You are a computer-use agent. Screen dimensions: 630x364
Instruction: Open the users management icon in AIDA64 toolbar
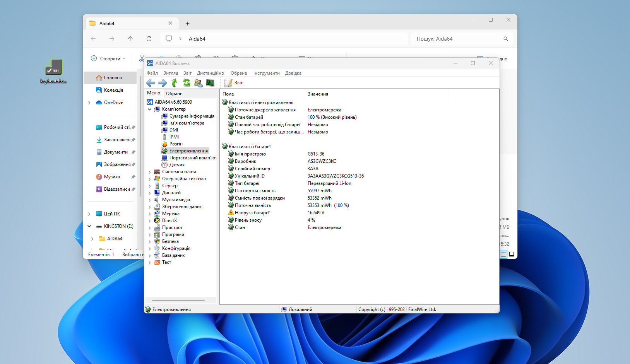point(198,83)
